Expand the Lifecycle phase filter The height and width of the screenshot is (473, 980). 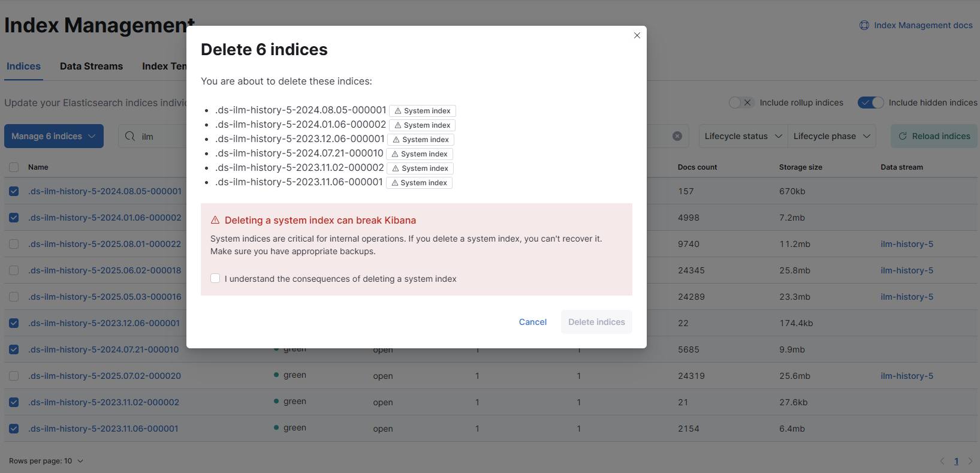[x=831, y=136]
